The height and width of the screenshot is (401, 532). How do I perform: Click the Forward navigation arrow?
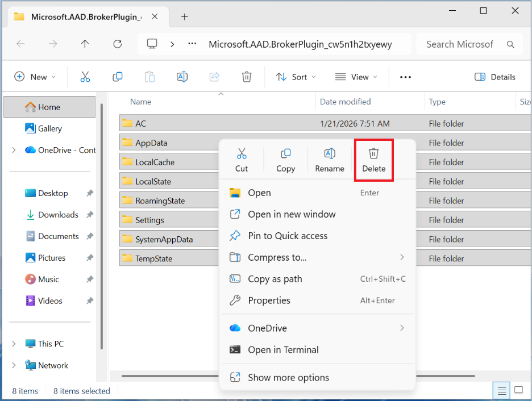[x=53, y=44]
